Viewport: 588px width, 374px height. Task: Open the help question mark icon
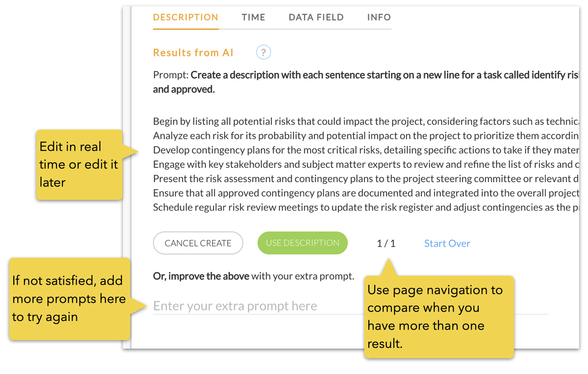tap(263, 52)
